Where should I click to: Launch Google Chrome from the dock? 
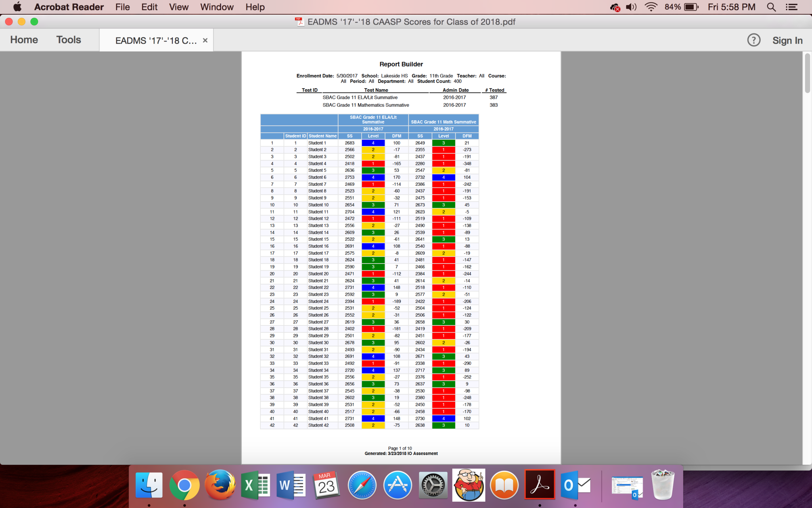click(184, 485)
